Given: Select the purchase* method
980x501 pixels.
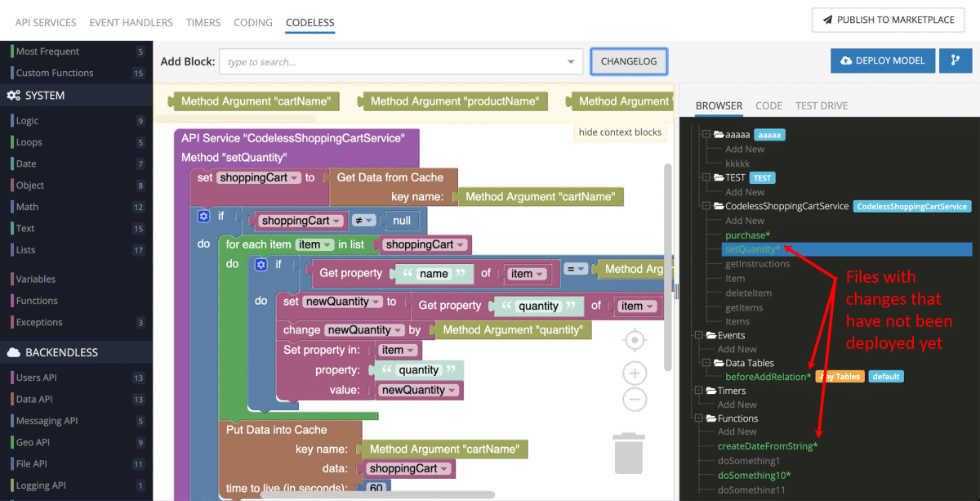Looking at the screenshot, I should [747, 235].
